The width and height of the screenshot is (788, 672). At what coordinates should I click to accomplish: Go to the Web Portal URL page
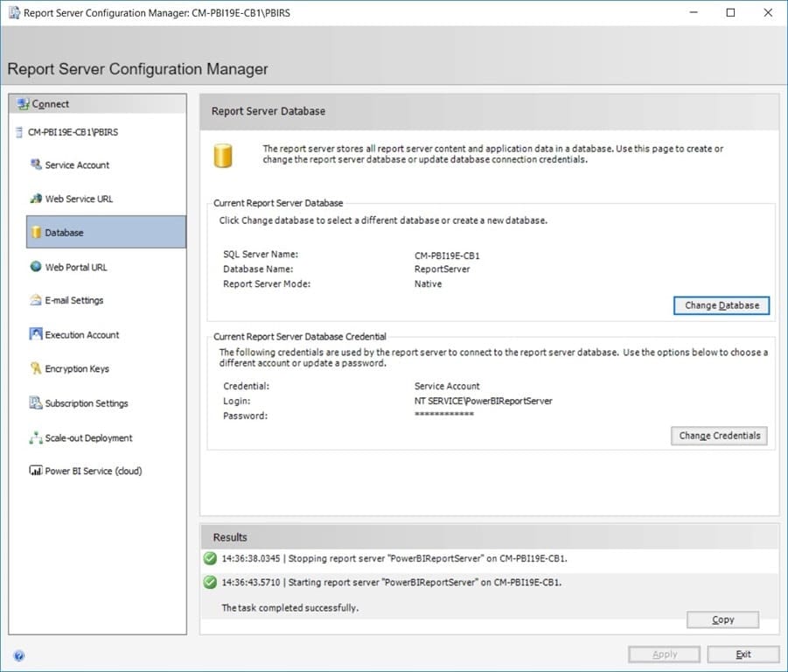(76, 268)
